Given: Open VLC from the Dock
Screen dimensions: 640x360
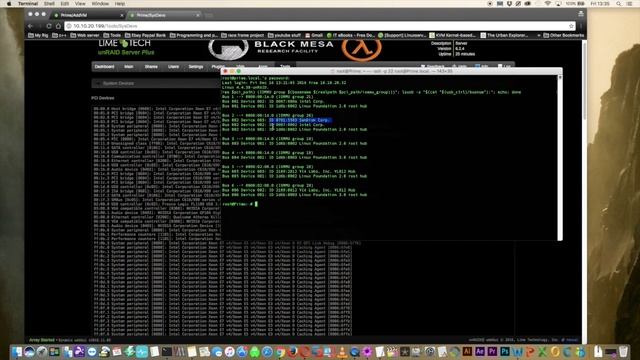Looking at the screenshot, I should click(x=342, y=351).
